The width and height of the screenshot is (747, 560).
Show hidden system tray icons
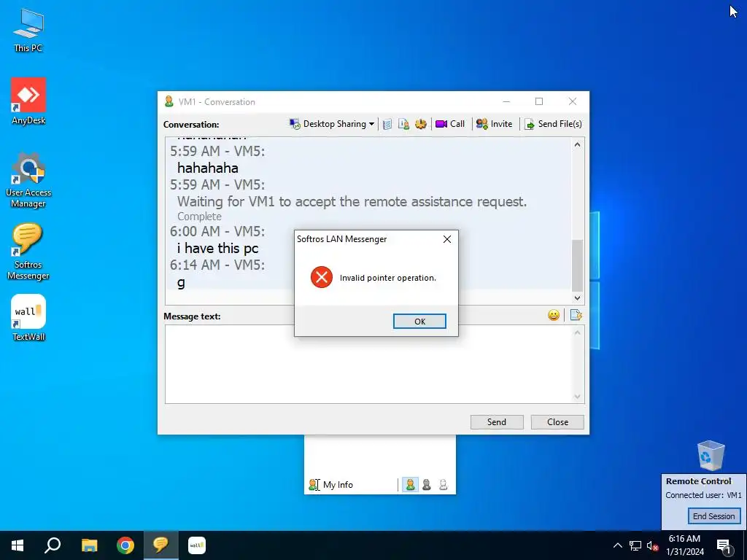click(617, 545)
